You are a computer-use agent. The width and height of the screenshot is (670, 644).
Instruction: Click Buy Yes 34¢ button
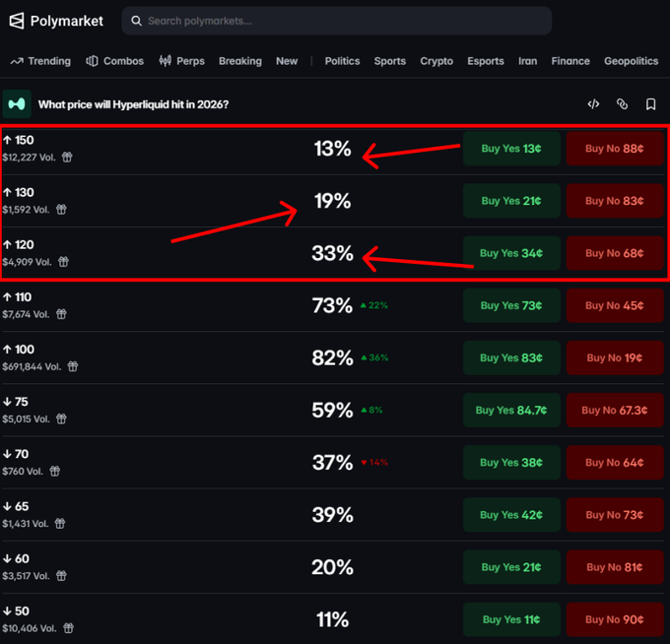click(511, 253)
